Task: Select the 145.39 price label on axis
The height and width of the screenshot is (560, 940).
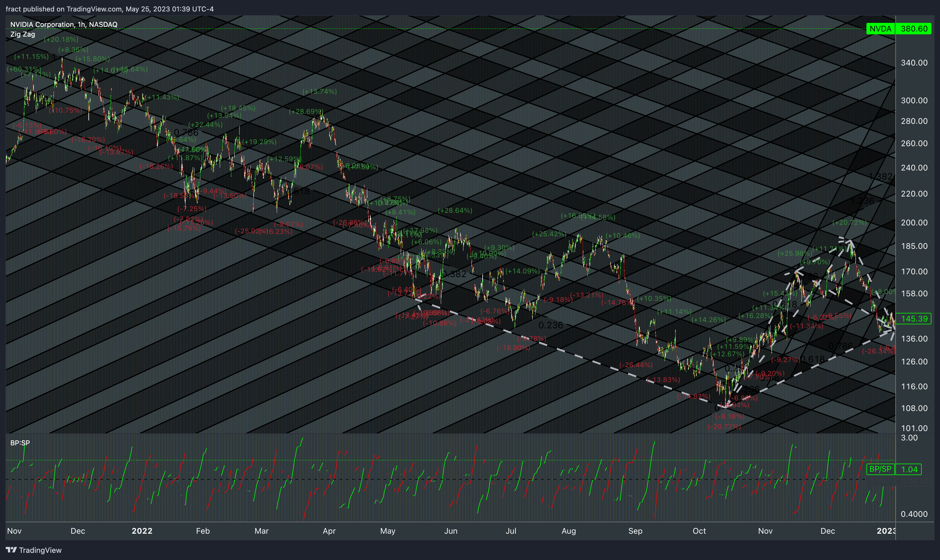Action: (914, 319)
